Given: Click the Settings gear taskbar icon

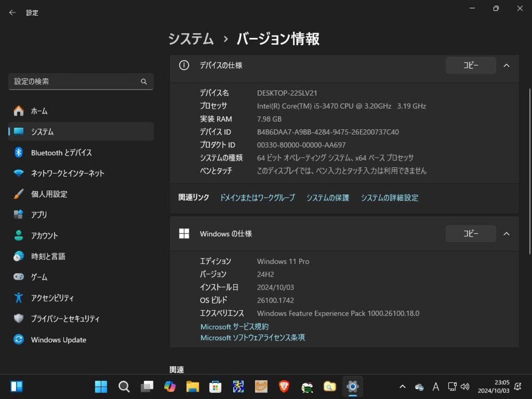Looking at the screenshot, I should [x=352, y=387].
